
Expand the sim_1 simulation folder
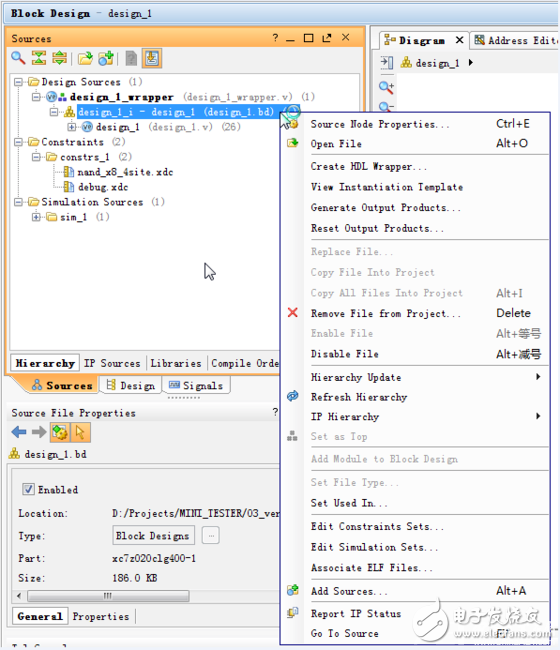coord(36,217)
